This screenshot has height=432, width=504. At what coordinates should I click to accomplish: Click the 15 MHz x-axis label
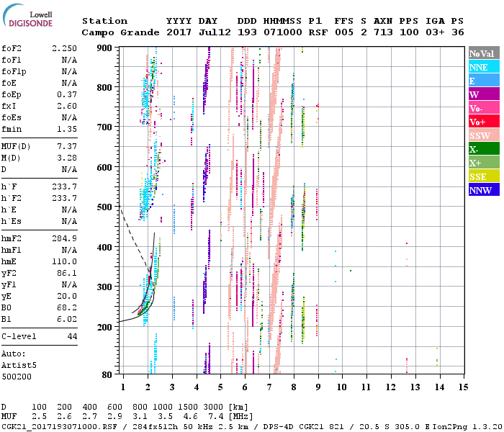click(x=463, y=387)
